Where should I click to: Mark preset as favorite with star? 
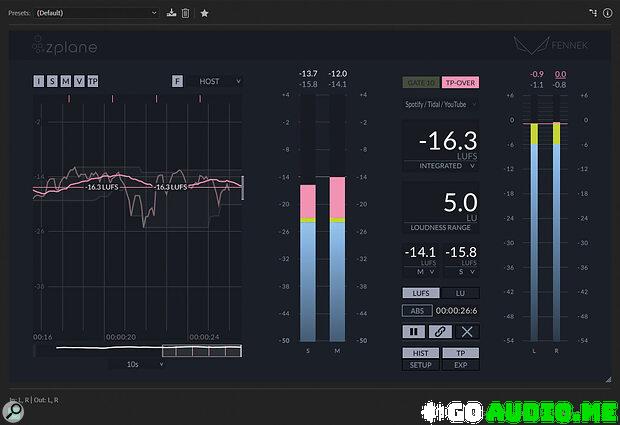(x=204, y=13)
